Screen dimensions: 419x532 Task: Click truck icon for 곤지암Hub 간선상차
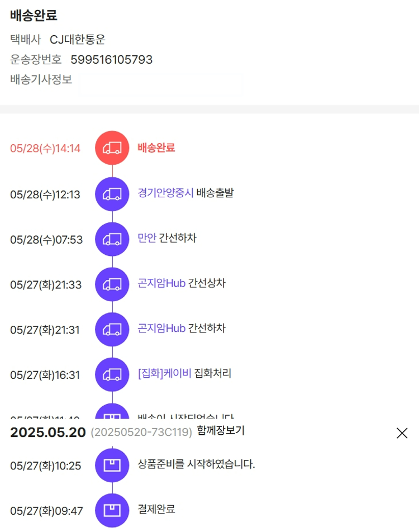click(112, 284)
